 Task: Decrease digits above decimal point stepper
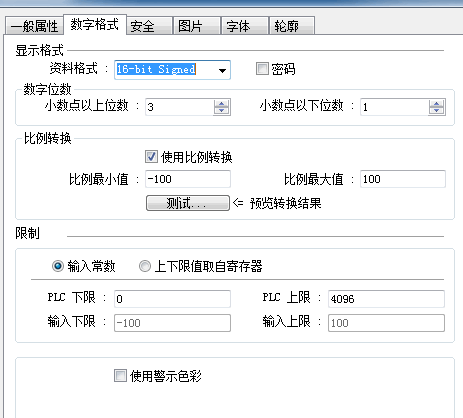222,111
